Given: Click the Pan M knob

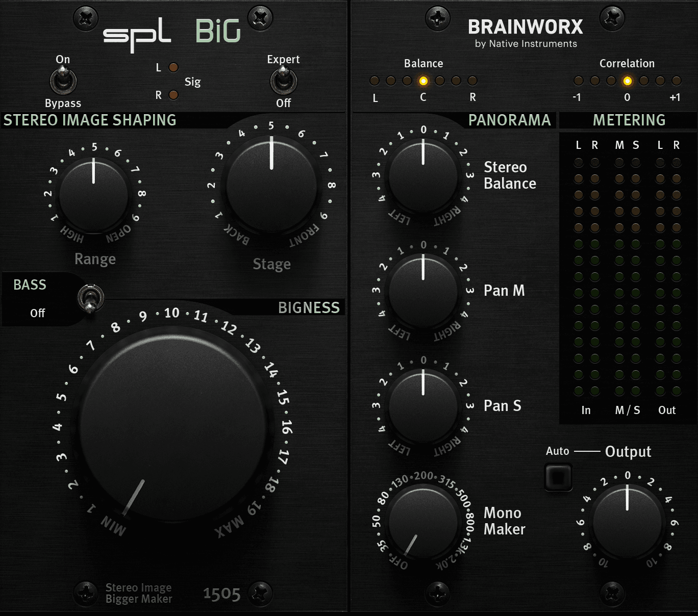Looking at the screenshot, I should [423, 292].
